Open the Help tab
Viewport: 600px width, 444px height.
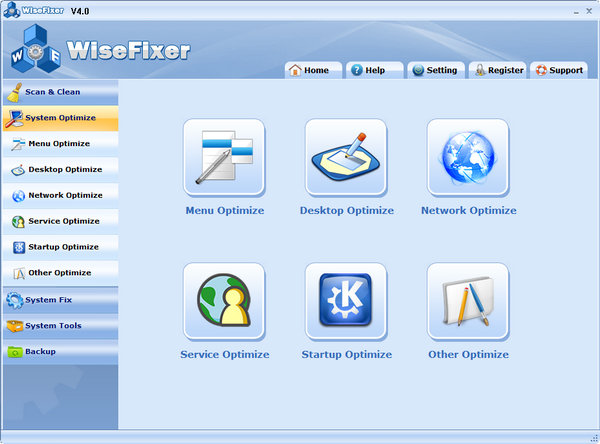(368, 70)
